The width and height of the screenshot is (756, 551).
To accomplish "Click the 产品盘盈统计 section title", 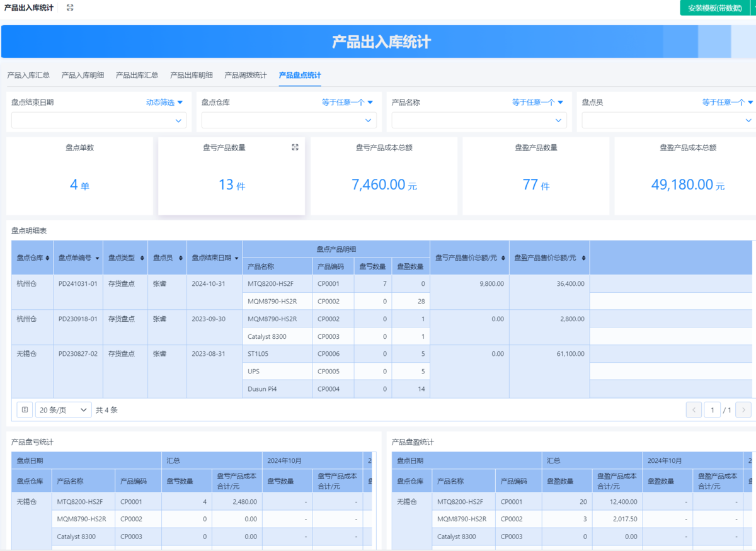I will tap(413, 442).
